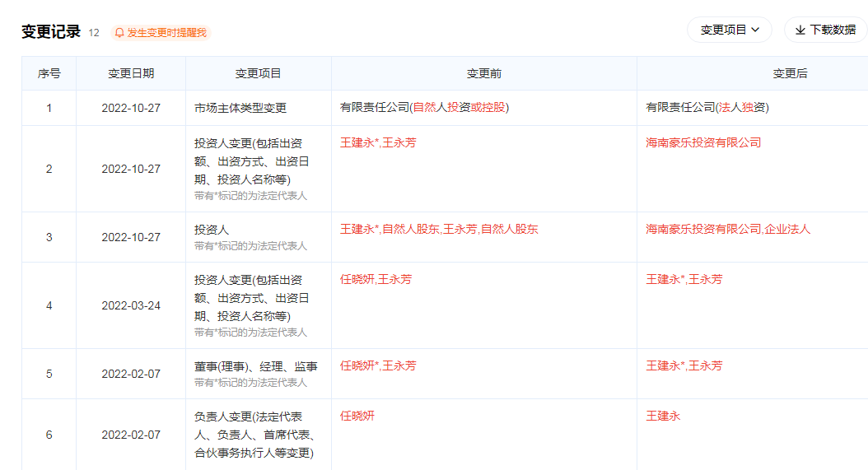Screen dimensions: 868x470
Task: Click the 2022-03-24 date cell
Action: 131,305
